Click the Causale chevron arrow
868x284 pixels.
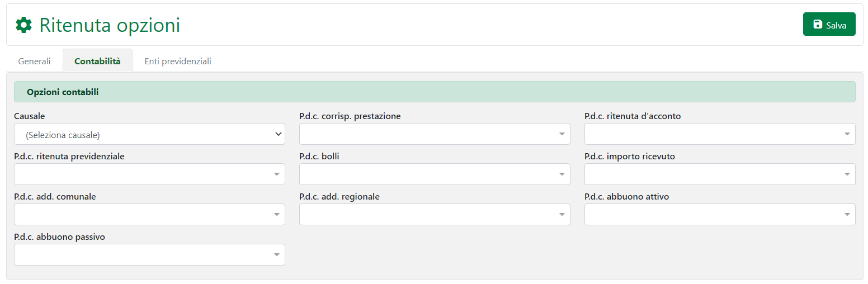[x=278, y=134]
